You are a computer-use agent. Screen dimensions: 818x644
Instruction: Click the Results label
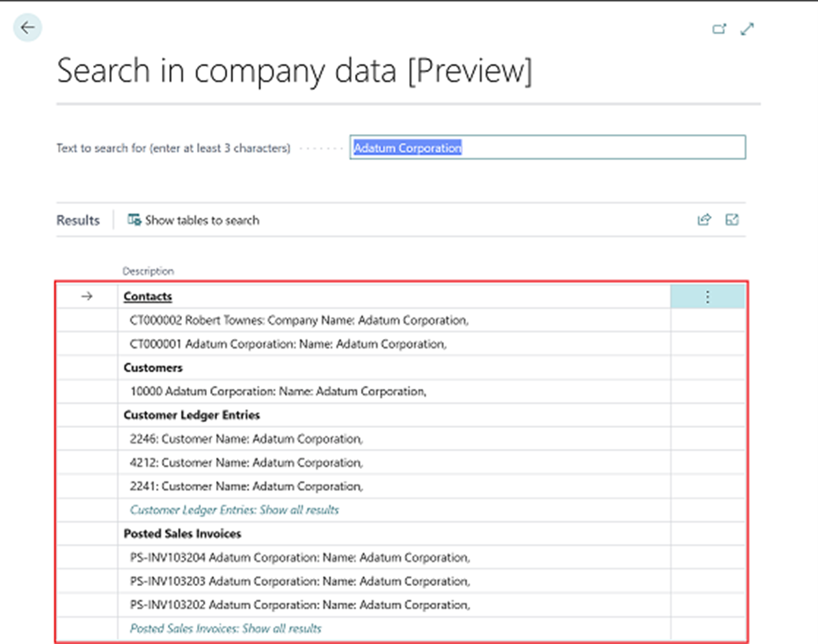tap(77, 220)
